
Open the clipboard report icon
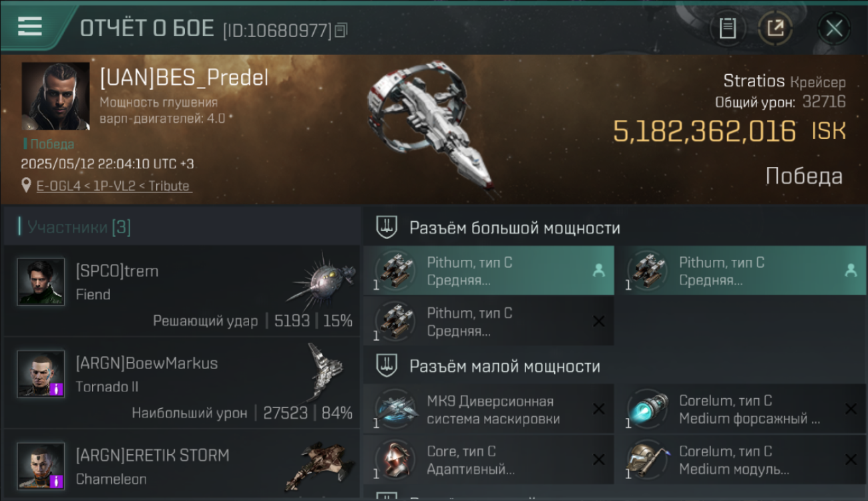tap(728, 28)
